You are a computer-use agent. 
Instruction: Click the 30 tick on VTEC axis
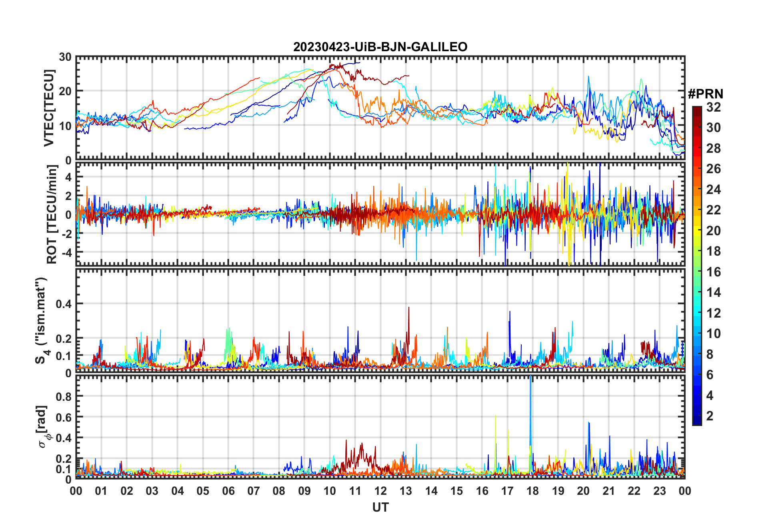[65, 57]
